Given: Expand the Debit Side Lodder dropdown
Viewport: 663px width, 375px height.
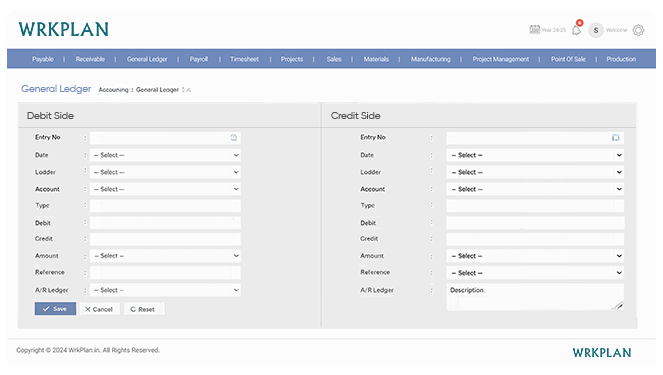Looking at the screenshot, I should point(165,172).
